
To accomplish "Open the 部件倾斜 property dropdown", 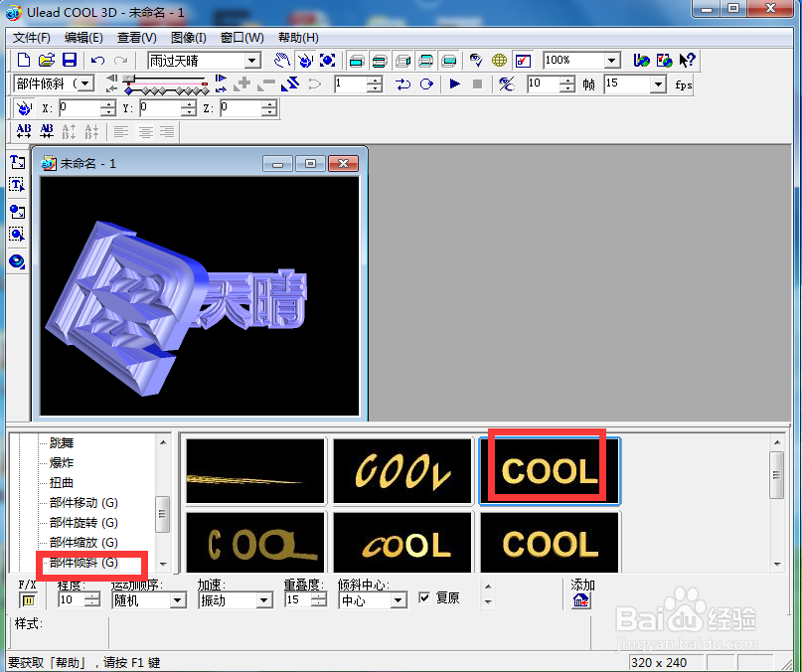I will [85, 84].
